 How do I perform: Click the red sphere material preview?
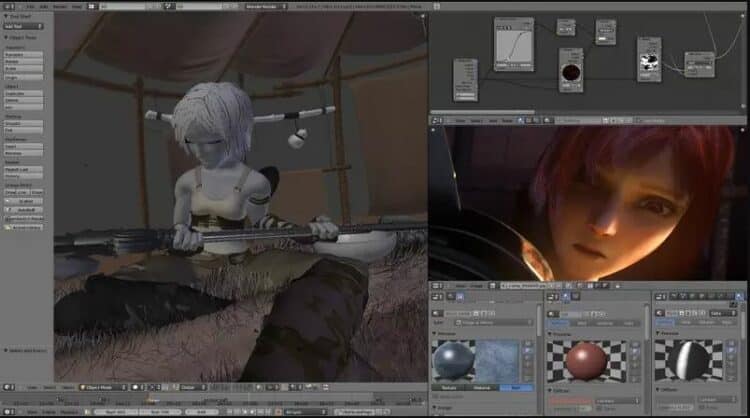coord(587,361)
